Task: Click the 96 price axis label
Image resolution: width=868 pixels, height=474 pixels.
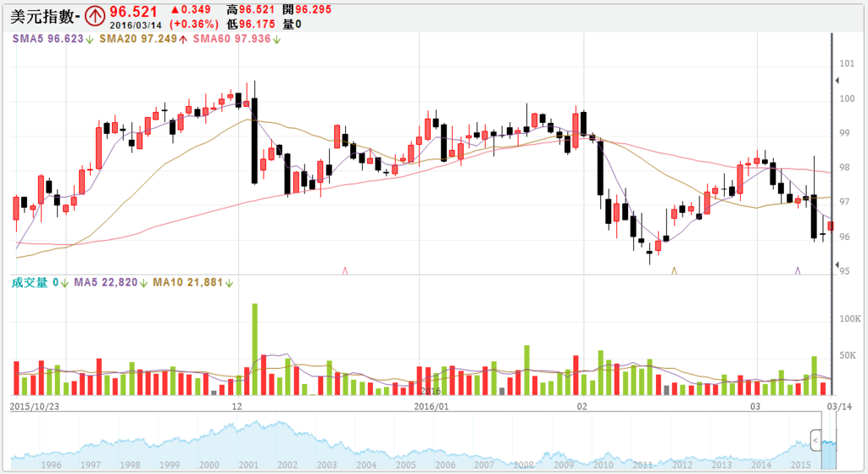Action: click(x=844, y=237)
